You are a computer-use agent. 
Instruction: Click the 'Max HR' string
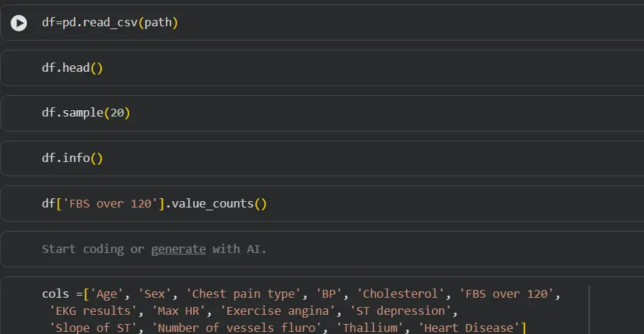[x=179, y=311]
